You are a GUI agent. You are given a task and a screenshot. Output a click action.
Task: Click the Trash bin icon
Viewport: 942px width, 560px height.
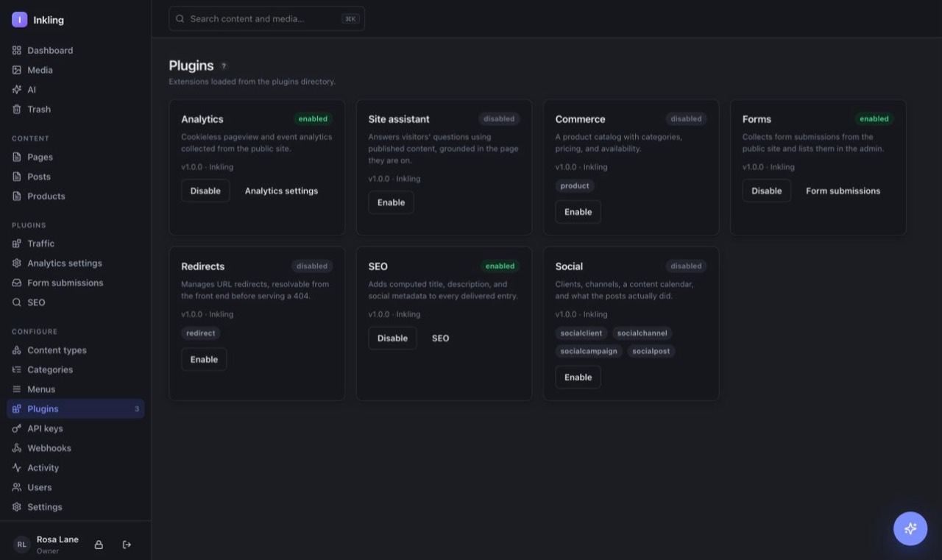[17, 110]
